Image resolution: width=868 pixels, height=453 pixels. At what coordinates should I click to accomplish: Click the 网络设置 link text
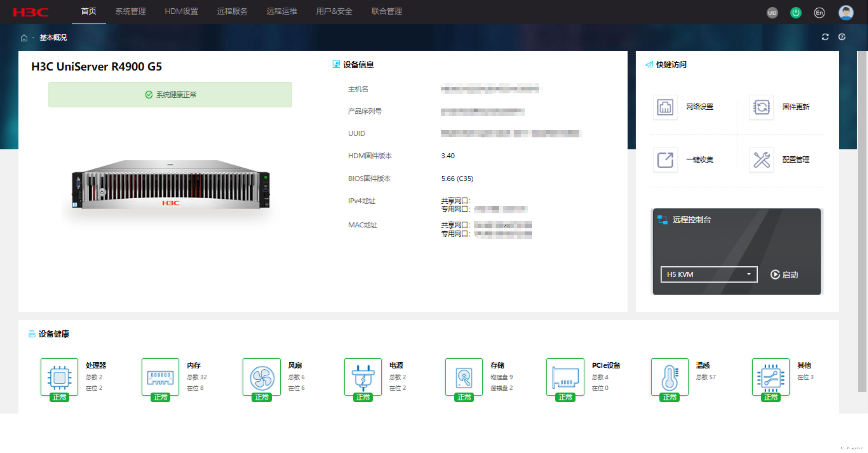click(x=699, y=107)
